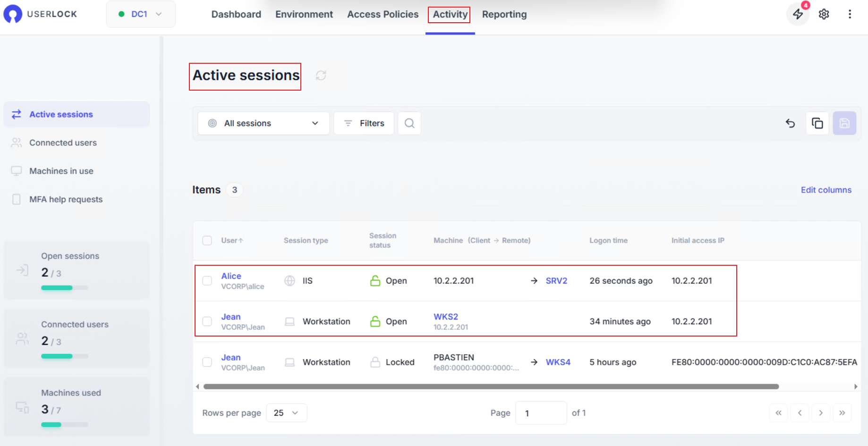Viewport: 868px width, 446px height.
Task: Tick the checkbox for Alice's IIS session
Action: (207, 281)
